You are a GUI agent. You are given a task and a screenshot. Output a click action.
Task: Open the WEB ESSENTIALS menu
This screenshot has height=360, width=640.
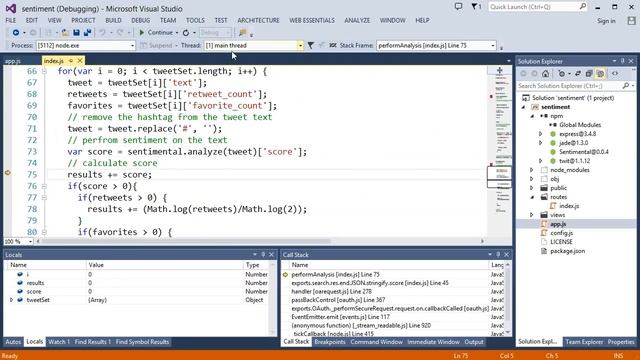(312, 20)
